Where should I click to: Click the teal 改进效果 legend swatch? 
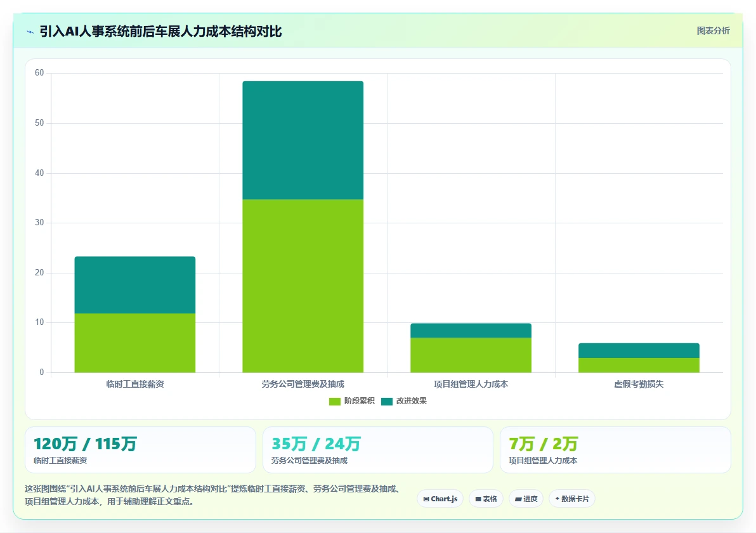coord(387,401)
